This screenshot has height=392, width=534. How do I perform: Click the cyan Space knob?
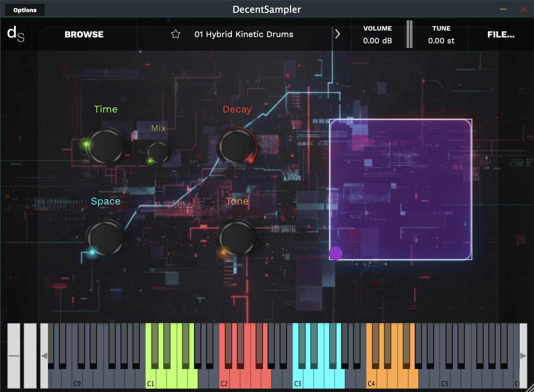(105, 237)
